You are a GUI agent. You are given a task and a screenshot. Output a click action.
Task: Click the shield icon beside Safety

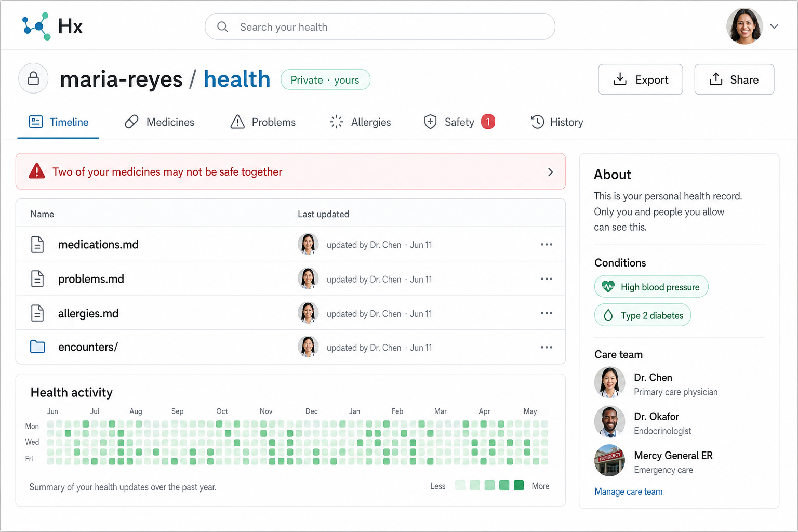click(x=430, y=122)
